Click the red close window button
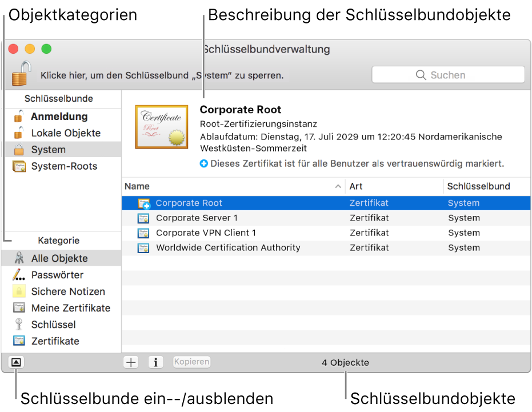 point(13,49)
